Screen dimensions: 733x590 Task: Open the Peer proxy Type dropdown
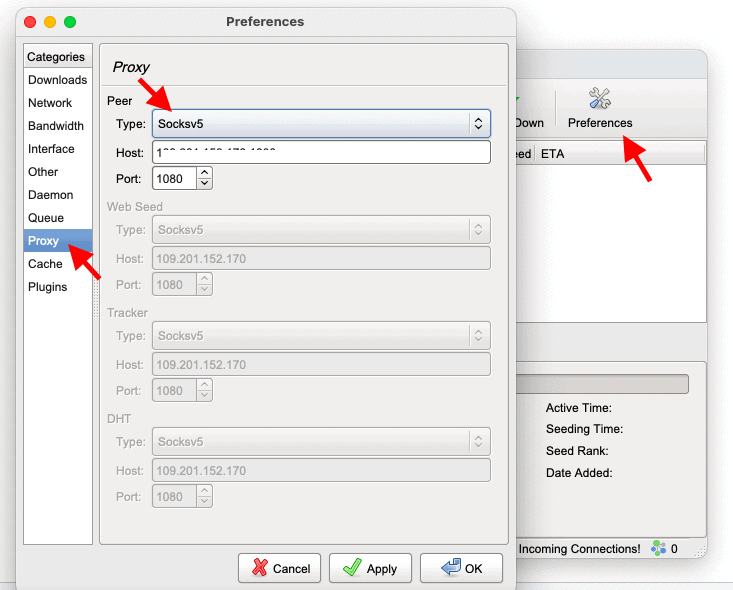coord(321,123)
